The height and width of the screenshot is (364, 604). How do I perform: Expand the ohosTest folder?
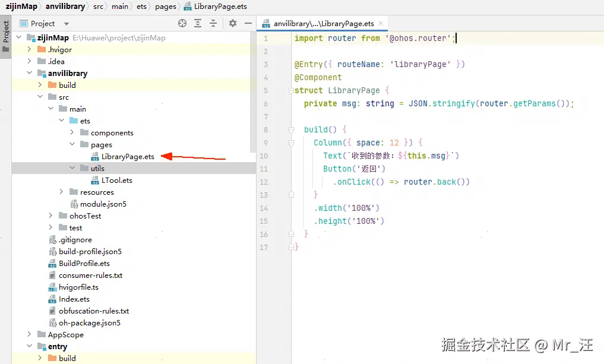(x=51, y=216)
